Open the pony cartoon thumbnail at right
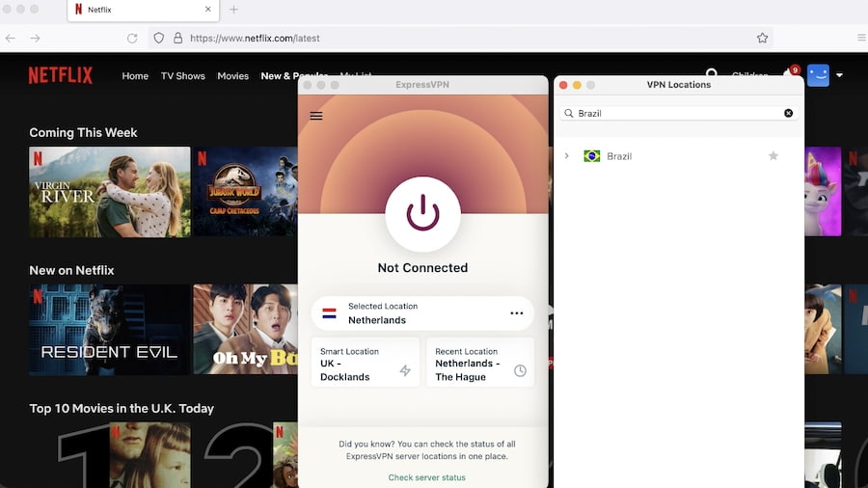The height and width of the screenshot is (488, 868). coord(824,191)
